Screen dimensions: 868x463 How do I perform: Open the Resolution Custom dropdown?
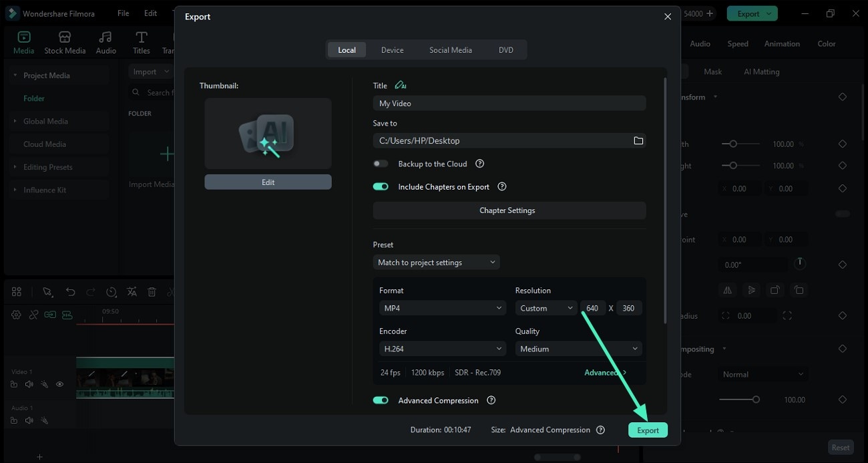pos(546,308)
